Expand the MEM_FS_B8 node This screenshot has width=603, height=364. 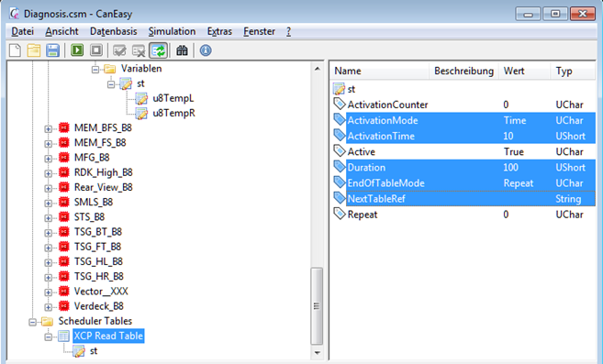[48, 144]
